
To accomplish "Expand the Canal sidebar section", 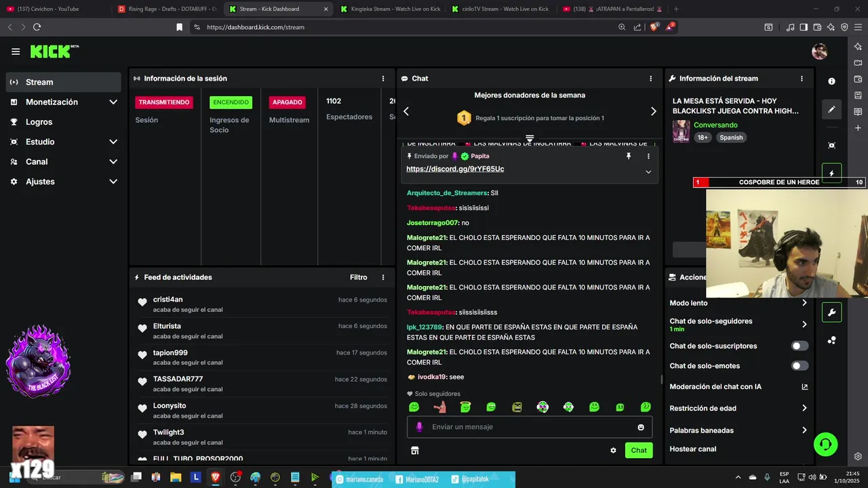I will pos(113,161).
